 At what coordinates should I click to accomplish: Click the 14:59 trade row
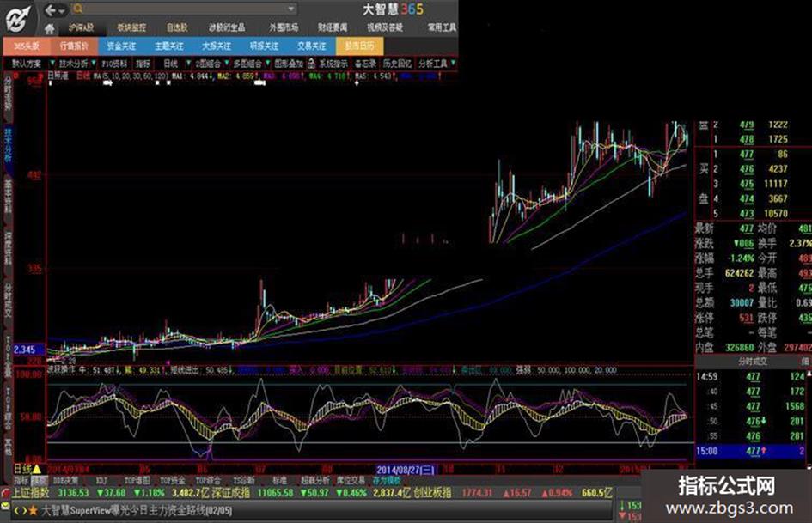[750, 376]
